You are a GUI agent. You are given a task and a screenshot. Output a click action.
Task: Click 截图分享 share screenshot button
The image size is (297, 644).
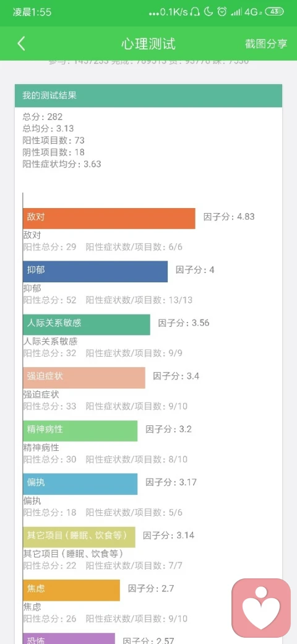pos(266,44)
